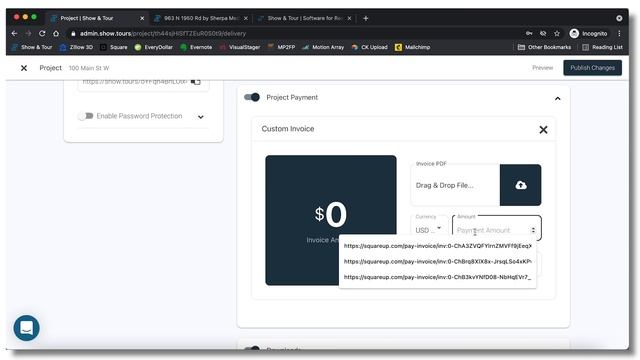The image size is (640, 360).
Task: Copy the show.tours project link
Action: pyautogui.click(x=196, y=82)
